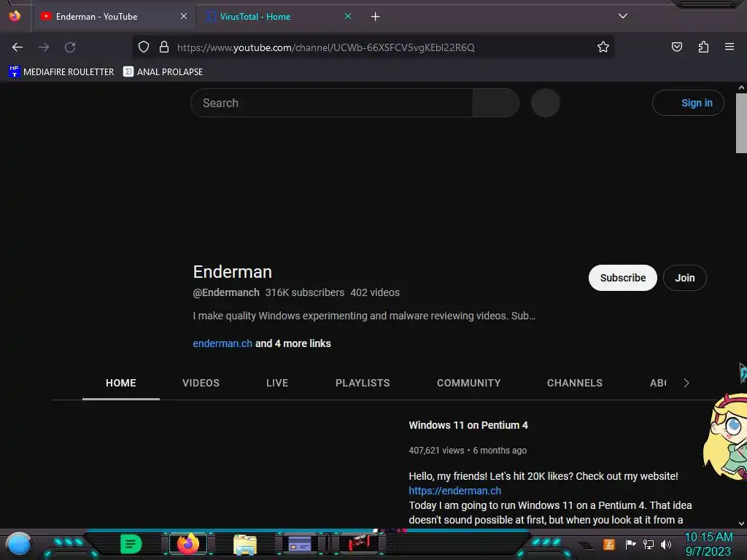Subscribe to the Enderman channel
Image resolution: width=747 pixels, height=560 pixels.
click(623, 278)
